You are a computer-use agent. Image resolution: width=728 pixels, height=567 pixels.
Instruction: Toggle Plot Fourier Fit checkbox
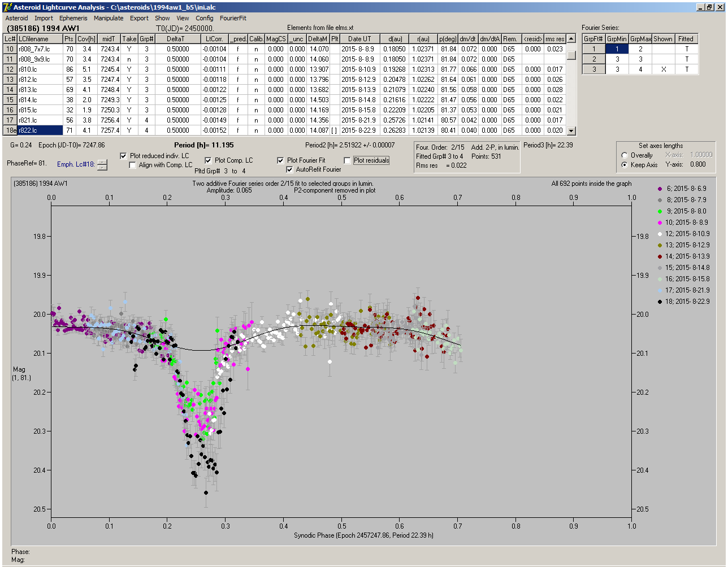pos(280,160)
